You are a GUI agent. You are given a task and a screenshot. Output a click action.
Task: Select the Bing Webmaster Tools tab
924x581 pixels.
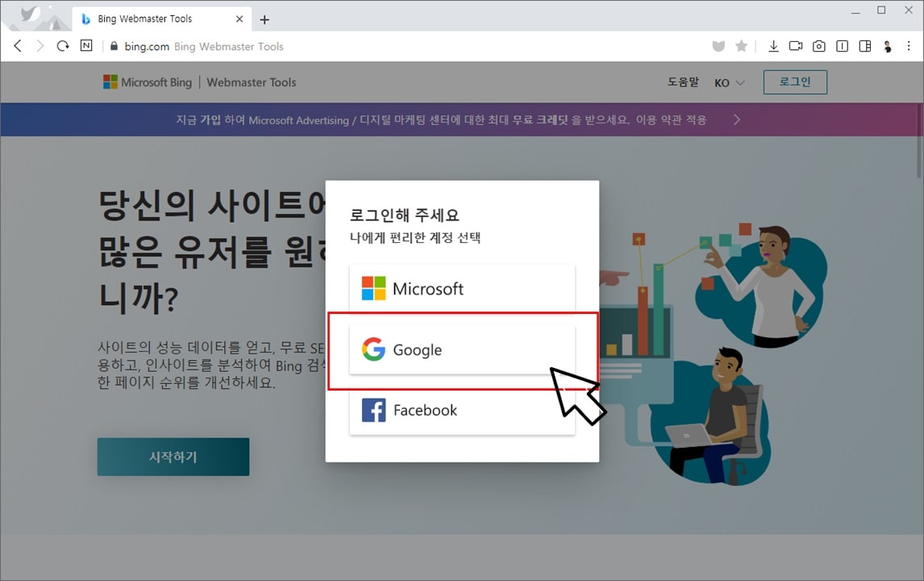(x=161, y=19)
